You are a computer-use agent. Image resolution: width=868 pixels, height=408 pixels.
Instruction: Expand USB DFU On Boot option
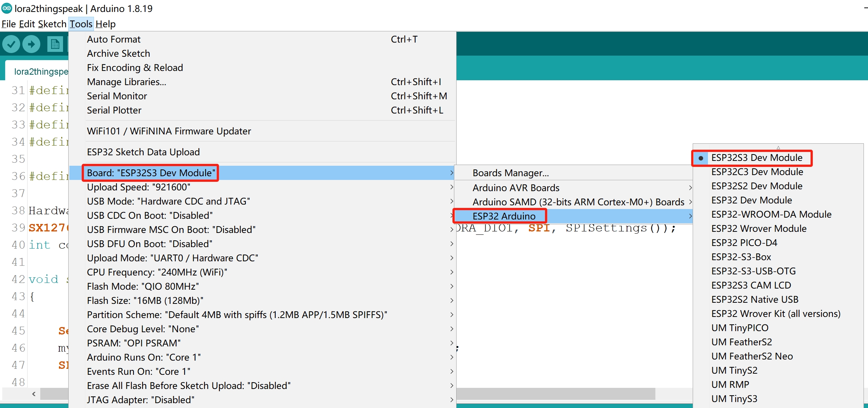click(x=263, y=244)
